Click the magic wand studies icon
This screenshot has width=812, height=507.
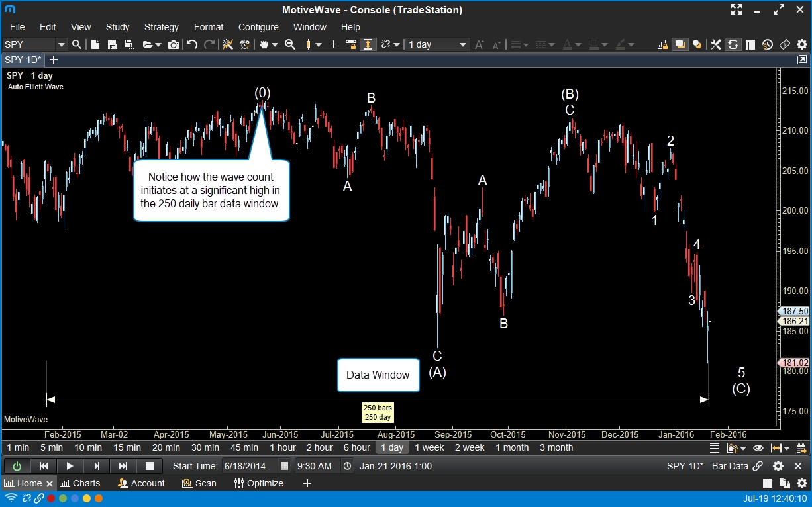228,44
